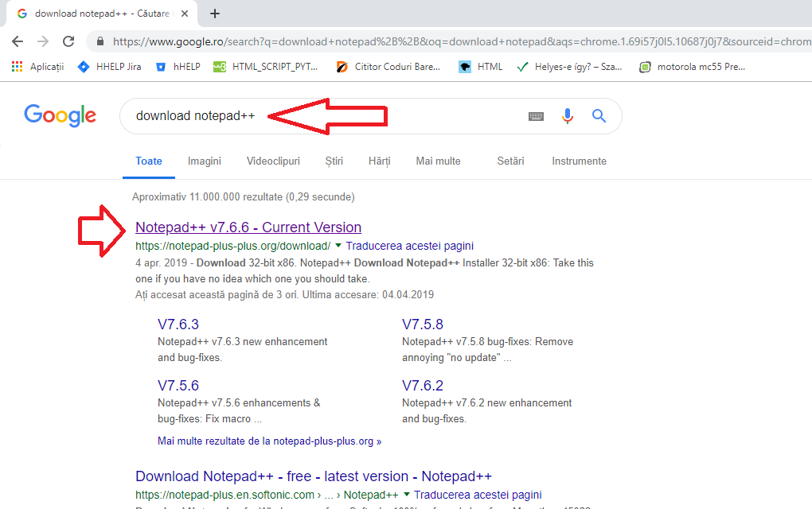Open the Setări menu
This screenshot has width=812, height=509.
510,161
